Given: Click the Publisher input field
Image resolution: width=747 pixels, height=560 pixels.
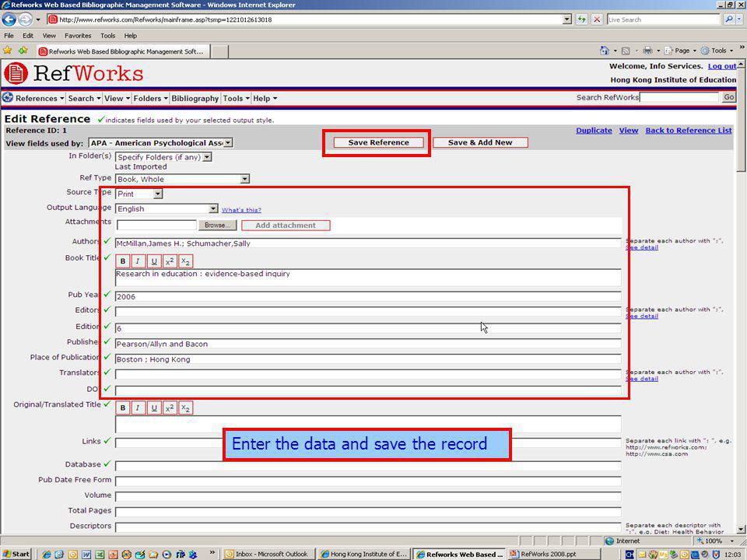Looking at the screenshot, I should pos(368,344).
